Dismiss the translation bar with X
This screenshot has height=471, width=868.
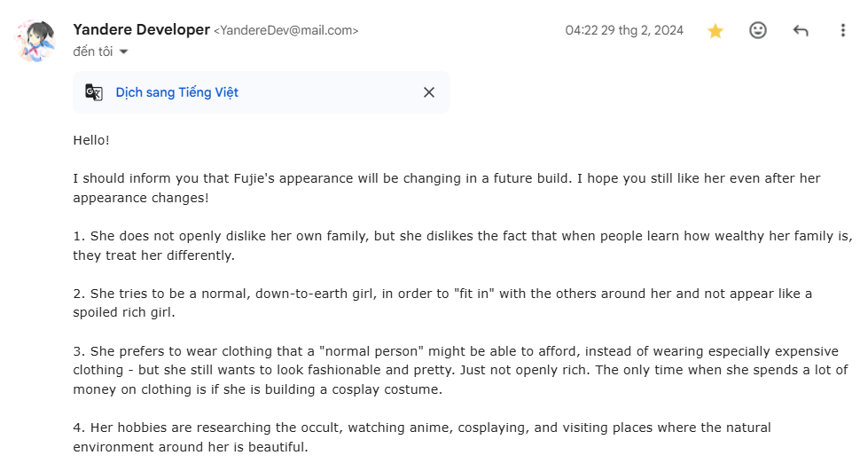click(429, 92)
